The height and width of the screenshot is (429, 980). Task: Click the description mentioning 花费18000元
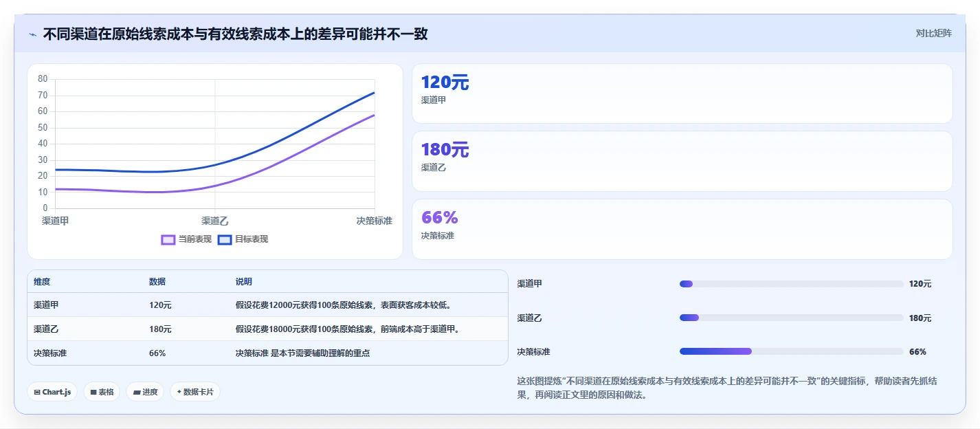click(348, 329)
